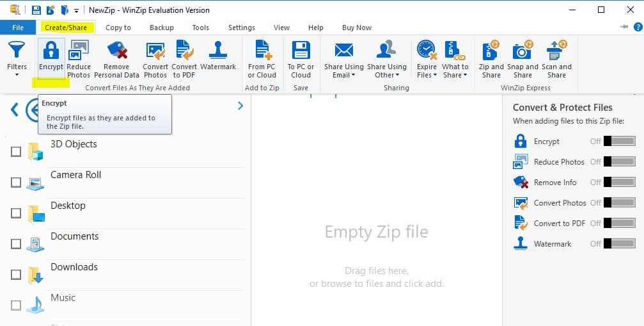Click the Documents folder icon
Image resolution: width=644 pixels, height=326 pixels.
point(35,244)
